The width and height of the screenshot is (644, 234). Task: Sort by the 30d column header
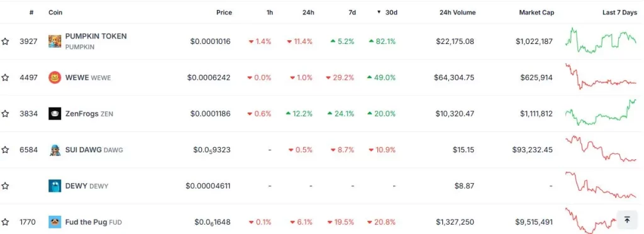(x=391, y=13)
